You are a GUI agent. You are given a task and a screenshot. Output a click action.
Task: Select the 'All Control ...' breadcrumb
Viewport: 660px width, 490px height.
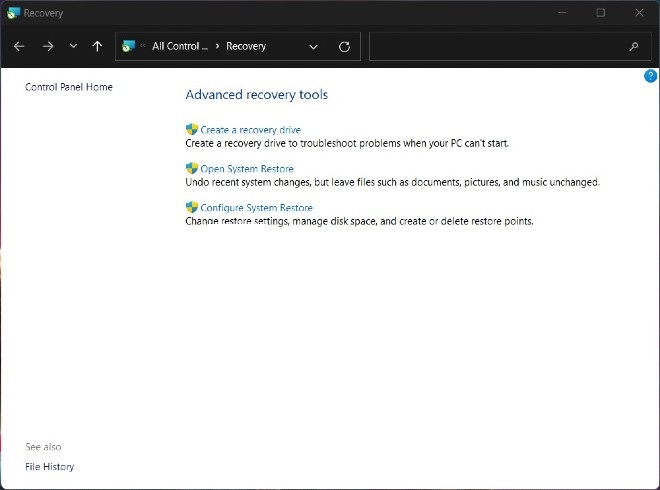click(x=180, y=46)
